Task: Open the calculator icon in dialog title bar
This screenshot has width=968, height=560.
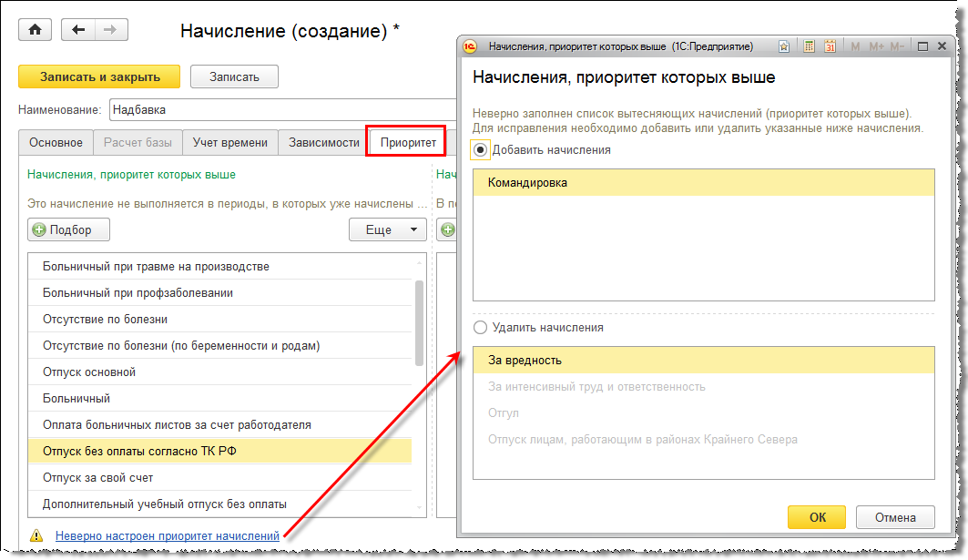Action: click(810, 46)
